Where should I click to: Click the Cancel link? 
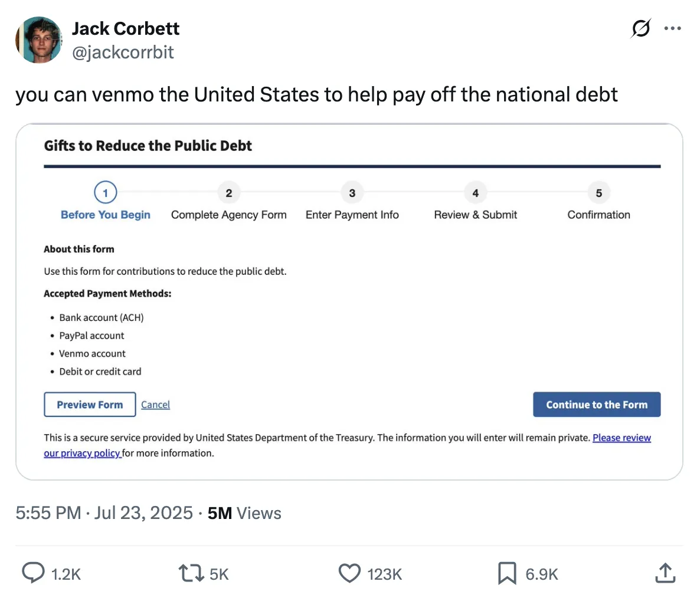(x=155, y=405)
